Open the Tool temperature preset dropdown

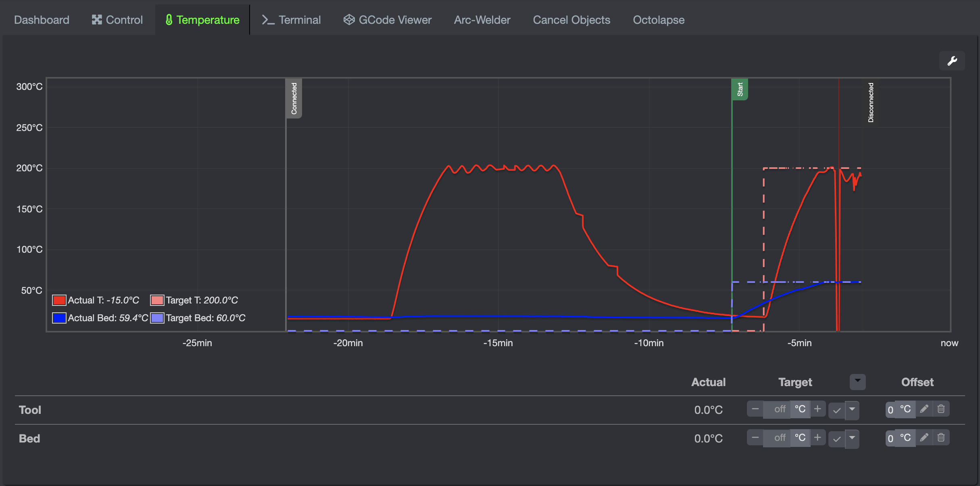(852, 409)
